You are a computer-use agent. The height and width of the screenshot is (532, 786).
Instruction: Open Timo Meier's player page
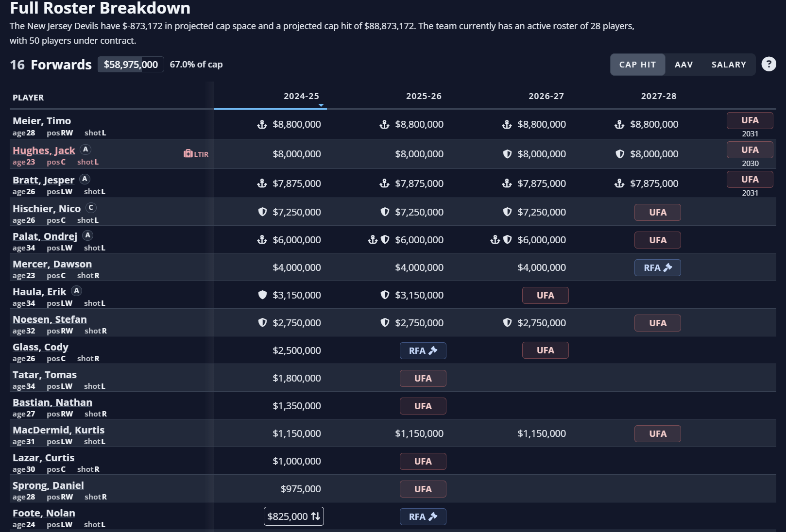42,121
